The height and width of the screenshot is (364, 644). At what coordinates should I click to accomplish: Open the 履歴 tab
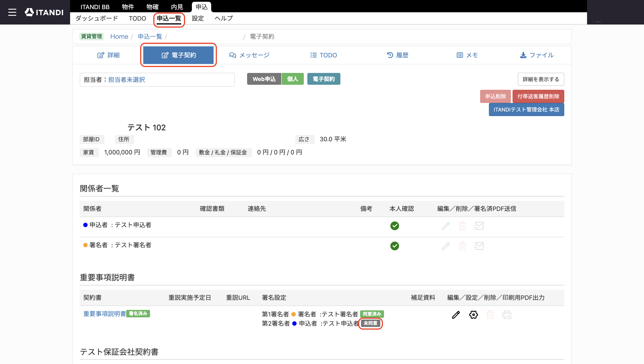398,55
